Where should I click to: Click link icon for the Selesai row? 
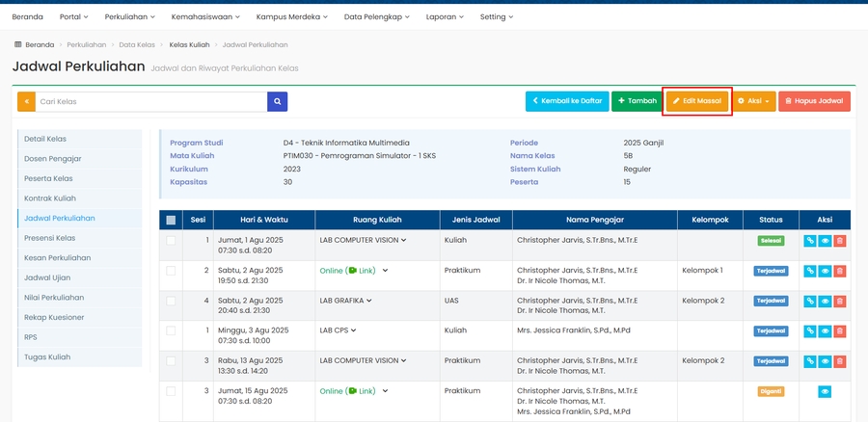pos(810,241)
